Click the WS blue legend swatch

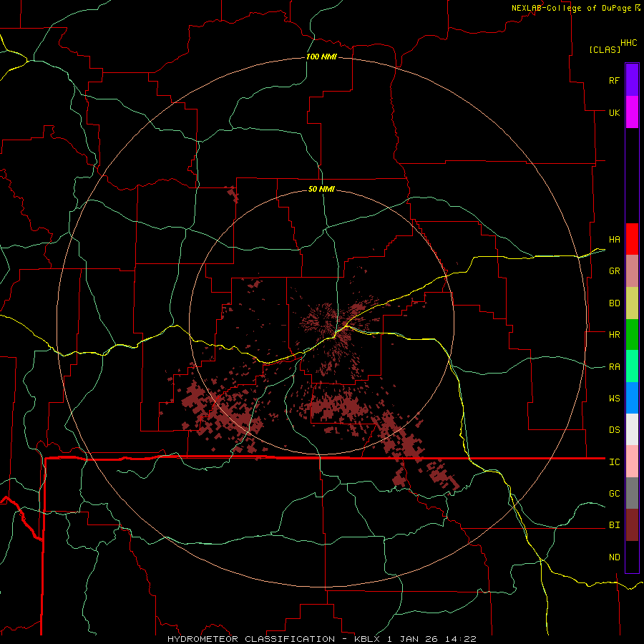pyautogui.click(x=632, y=398)
